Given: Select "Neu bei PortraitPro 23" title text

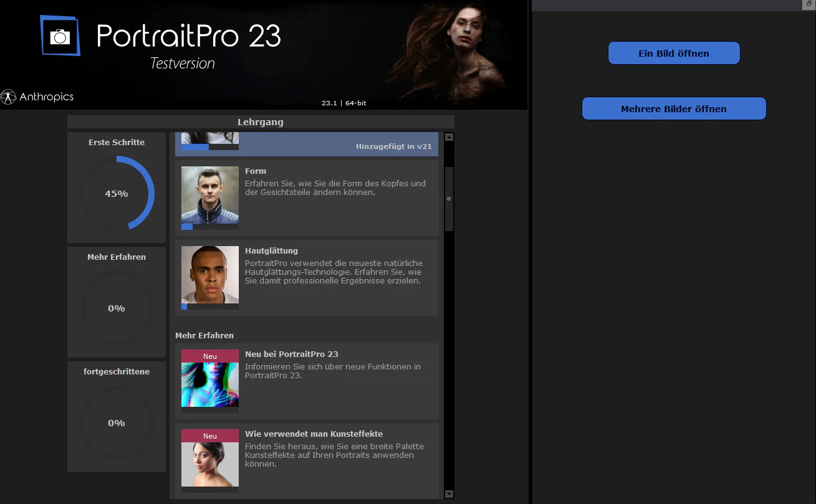Looking at the screenshot, I should [x=292, y=354].
